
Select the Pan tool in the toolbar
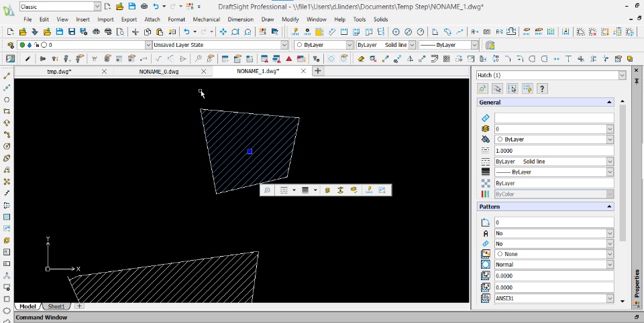223,31
